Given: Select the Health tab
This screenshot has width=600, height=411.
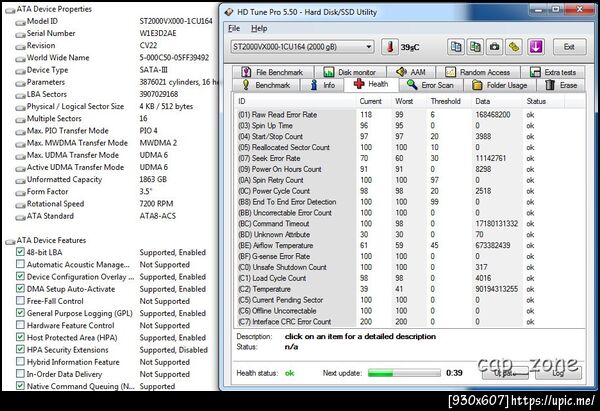Looking at the screenshot, I should point(371,84).
